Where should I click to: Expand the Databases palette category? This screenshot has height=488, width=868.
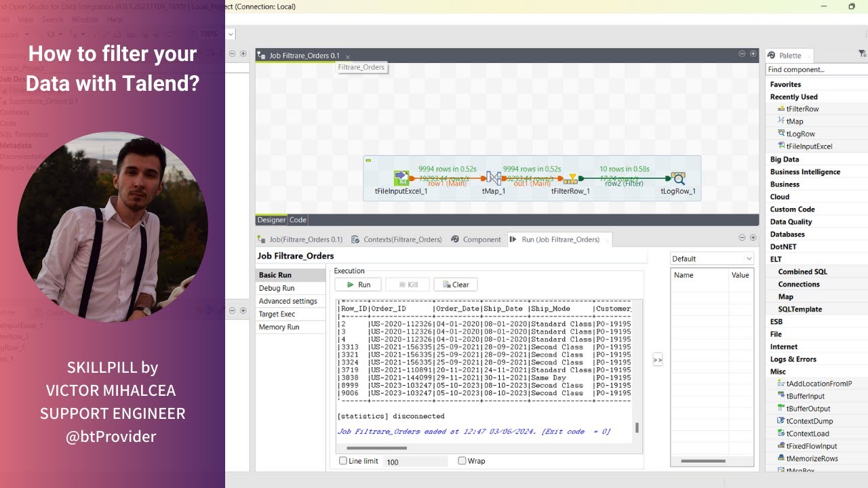pos(787,235)
